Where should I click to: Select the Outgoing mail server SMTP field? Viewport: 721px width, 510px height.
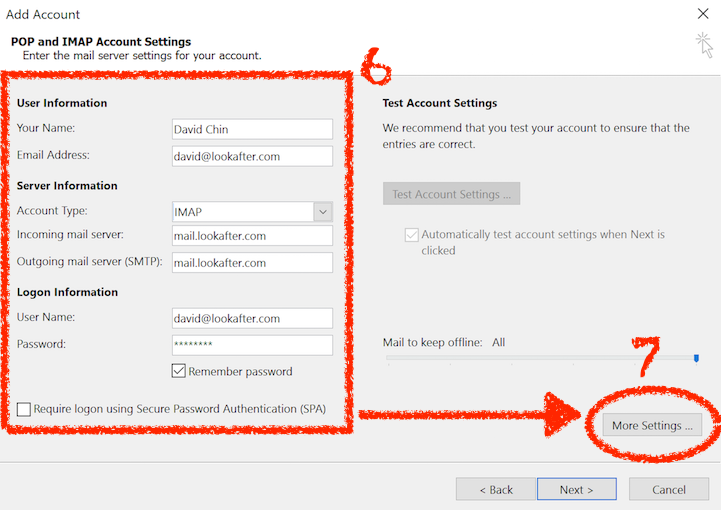(x=252, y=263)
